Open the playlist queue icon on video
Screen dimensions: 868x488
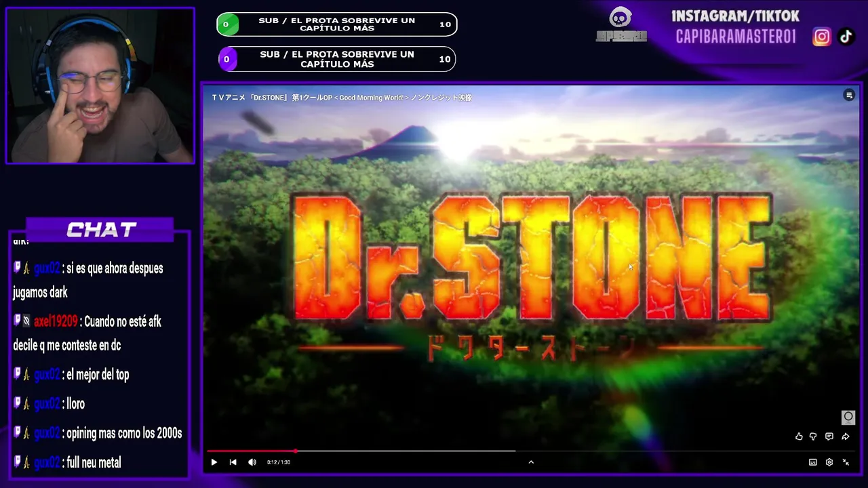point(849,96)
